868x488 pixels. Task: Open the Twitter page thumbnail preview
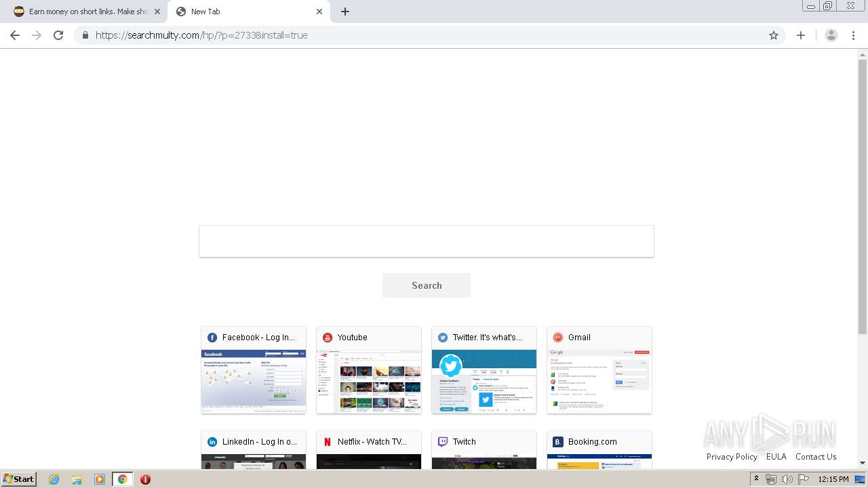pos(484,381)
